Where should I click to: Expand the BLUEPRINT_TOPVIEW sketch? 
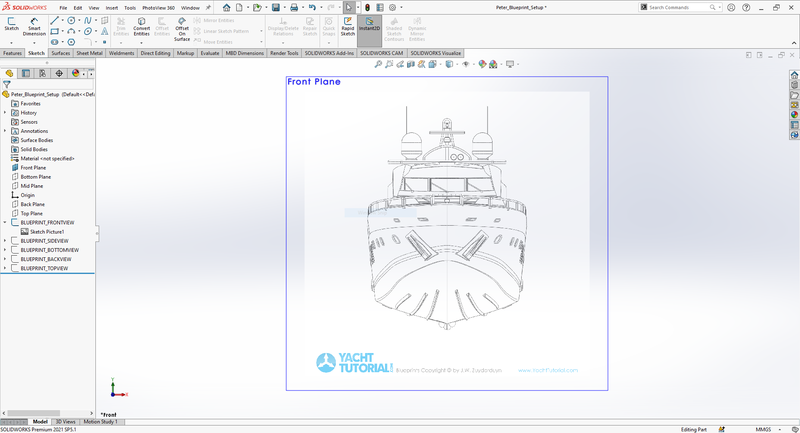click(x=5, y=268)
